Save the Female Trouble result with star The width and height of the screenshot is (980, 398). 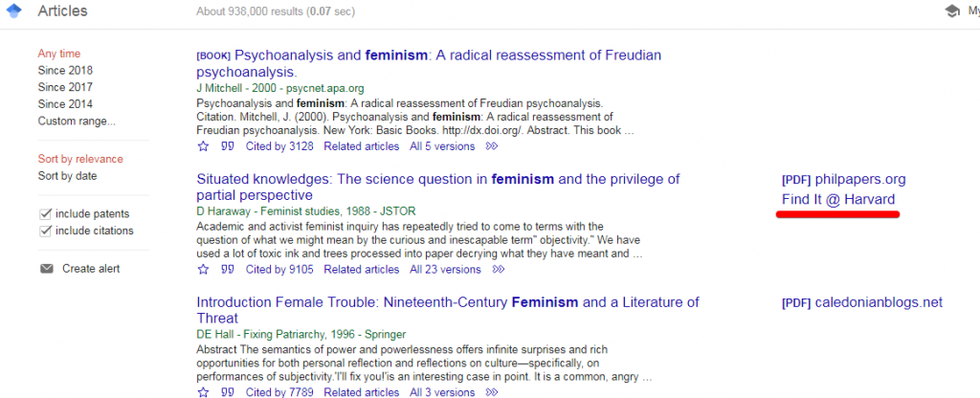[x=203, y=392]
